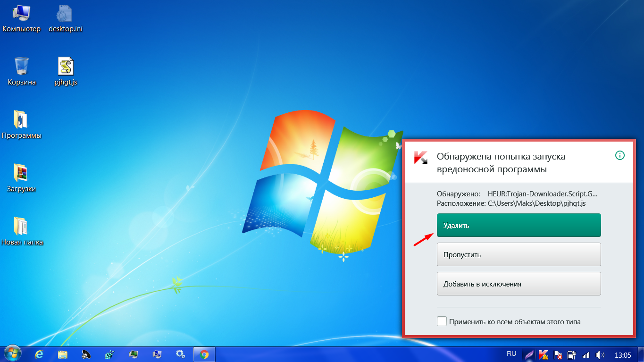Choose Пропустить in the Kaspersky alert
The height and width of the screenshot is (362, 644).
(x=519, y=254)
